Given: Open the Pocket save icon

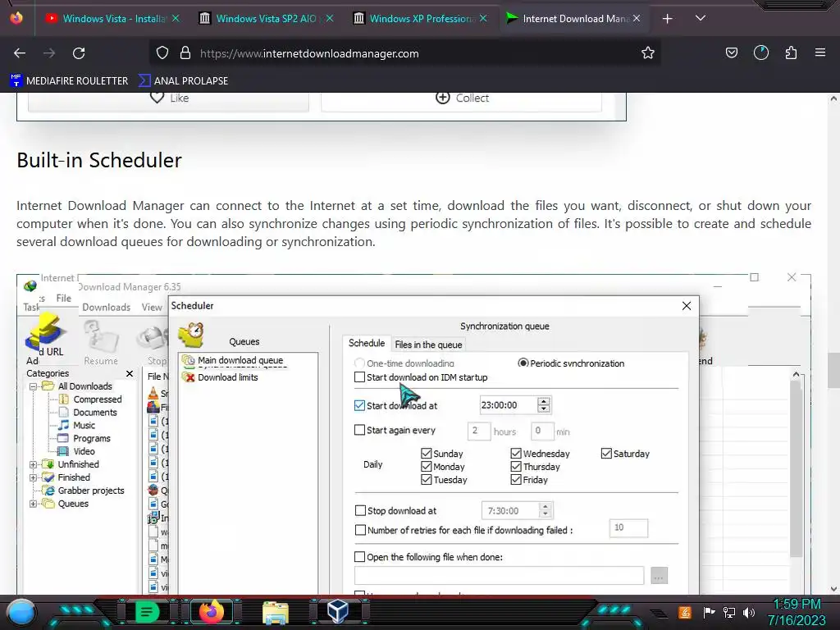Looking at the screenshot, I should pos(731,52).
